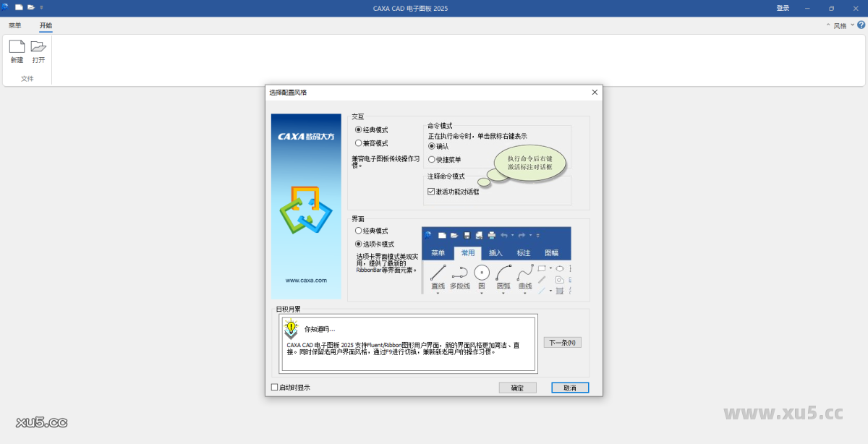Select the 圆弧 arc tool icon
The image size is (868, 444).
pos(503,273)
